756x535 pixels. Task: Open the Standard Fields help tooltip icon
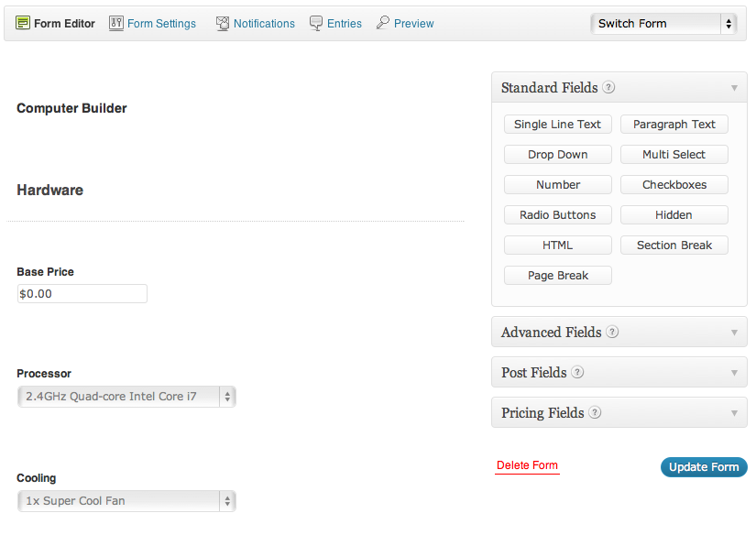(x=609, y=88)
